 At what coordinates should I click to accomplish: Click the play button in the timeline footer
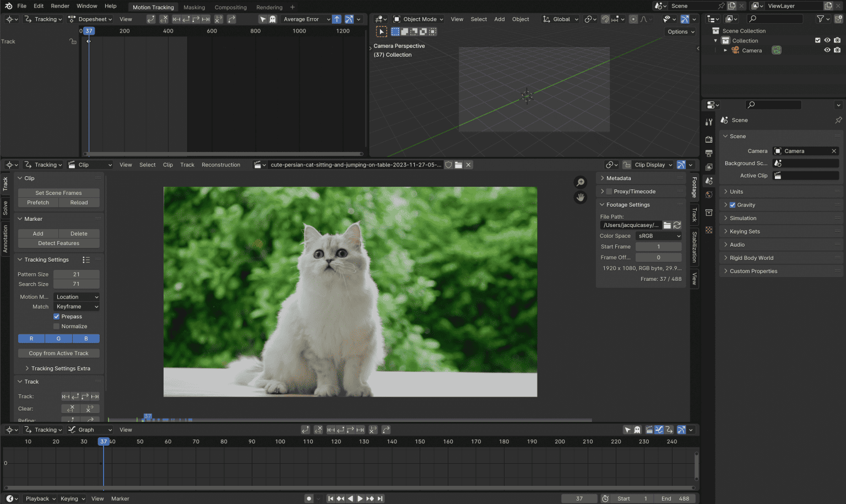coord(360,498)
